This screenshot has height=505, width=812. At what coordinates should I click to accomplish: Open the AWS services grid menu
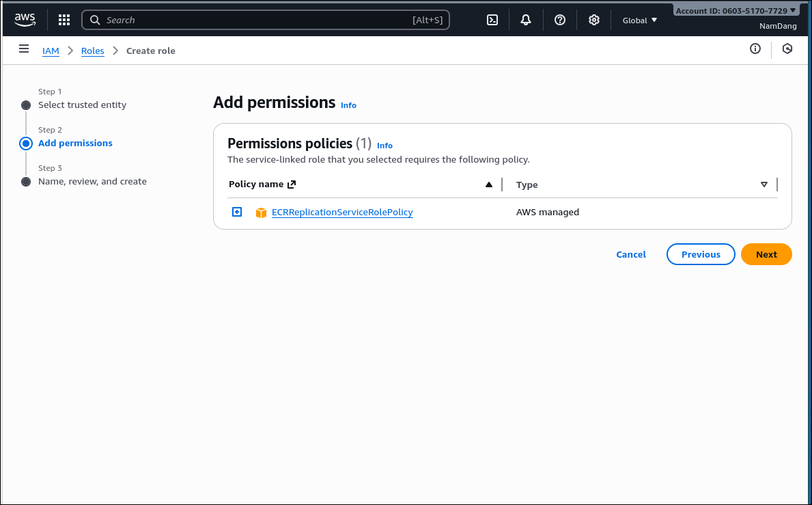click(64, 19)
